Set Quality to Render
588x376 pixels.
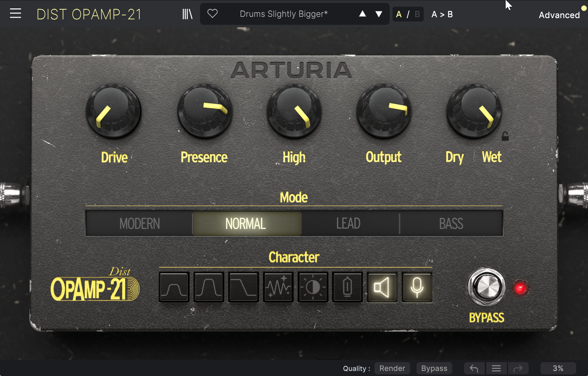pos(392,368)
